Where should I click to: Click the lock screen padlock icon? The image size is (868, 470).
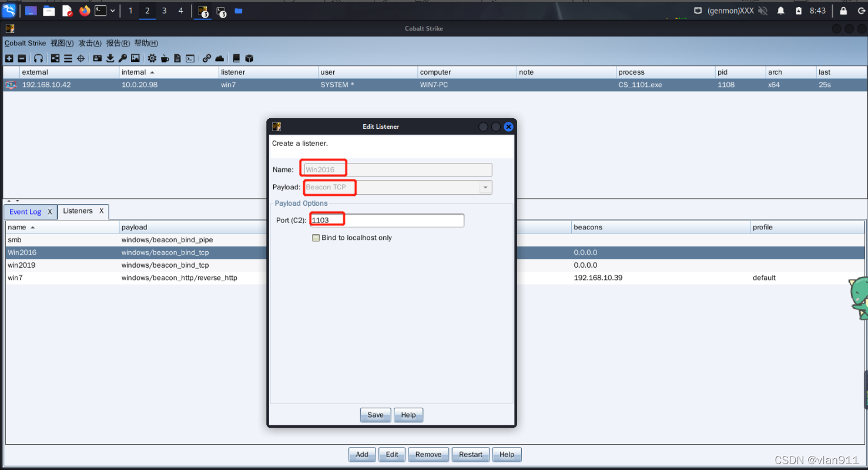843,11
